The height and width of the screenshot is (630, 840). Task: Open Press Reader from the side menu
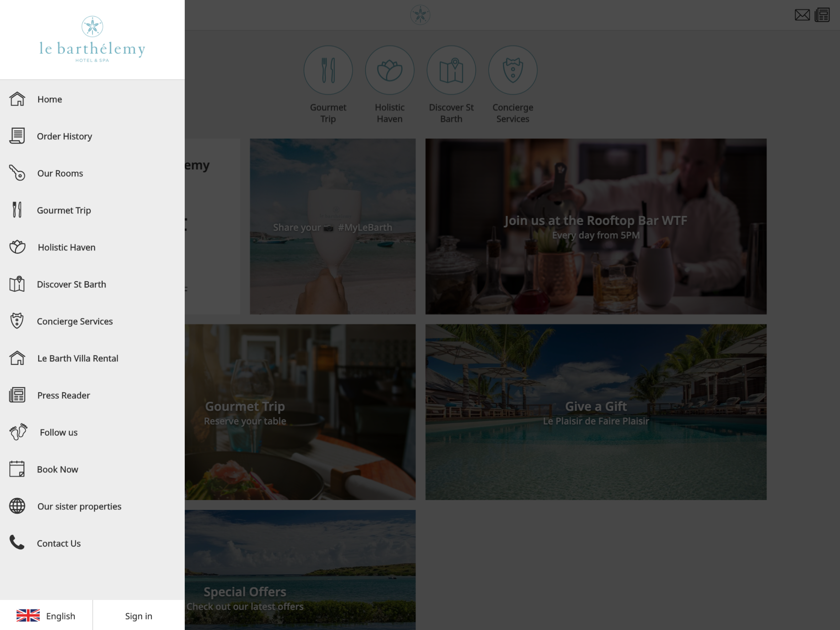[92, 395]
